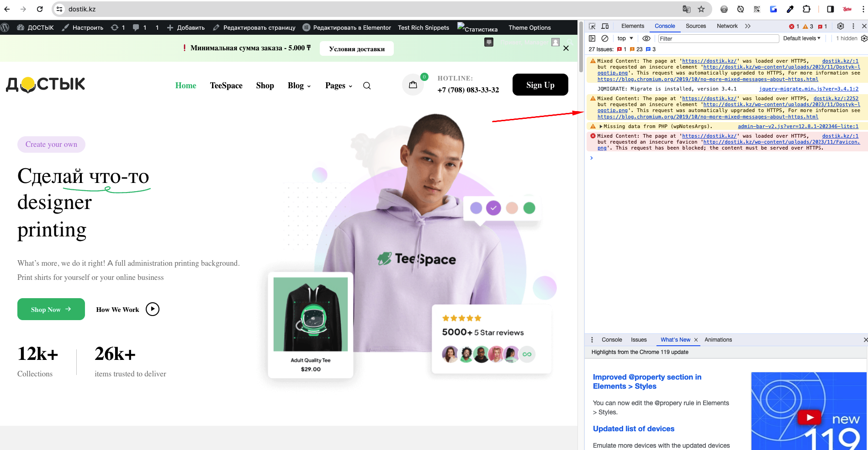
Task: Reload the dostik.kz page
Action: 40,9
